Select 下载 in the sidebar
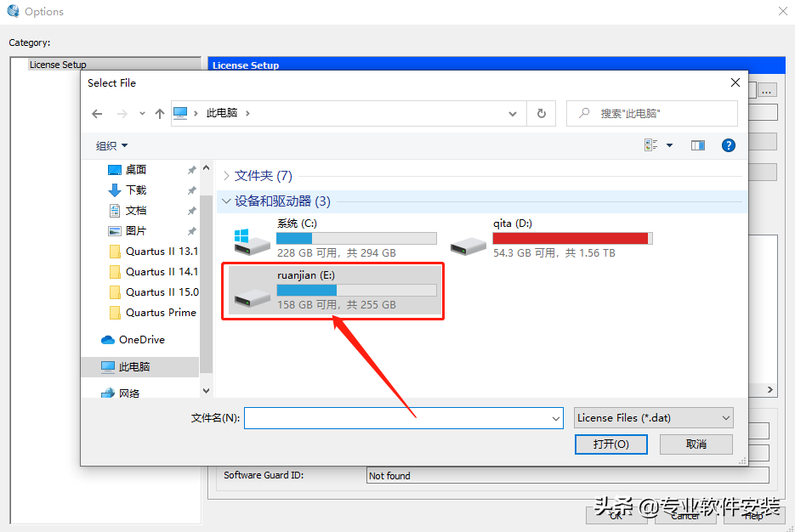This screenshot has height=532, width=795. tap(136, 190)
